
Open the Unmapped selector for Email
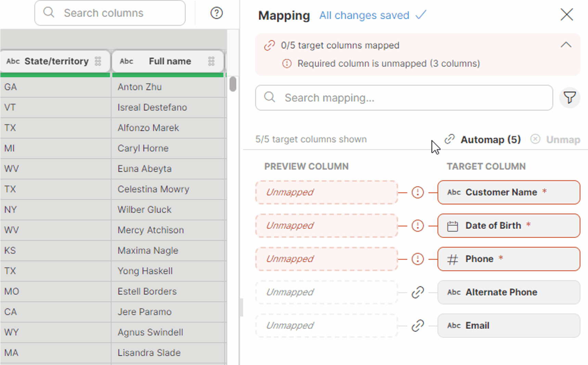(326, 325)
